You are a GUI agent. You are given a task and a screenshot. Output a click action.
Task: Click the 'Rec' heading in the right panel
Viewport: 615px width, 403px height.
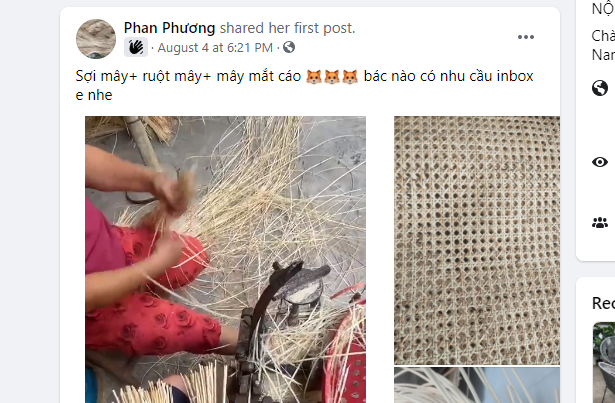pyautogui.click(x=603, y=303)
